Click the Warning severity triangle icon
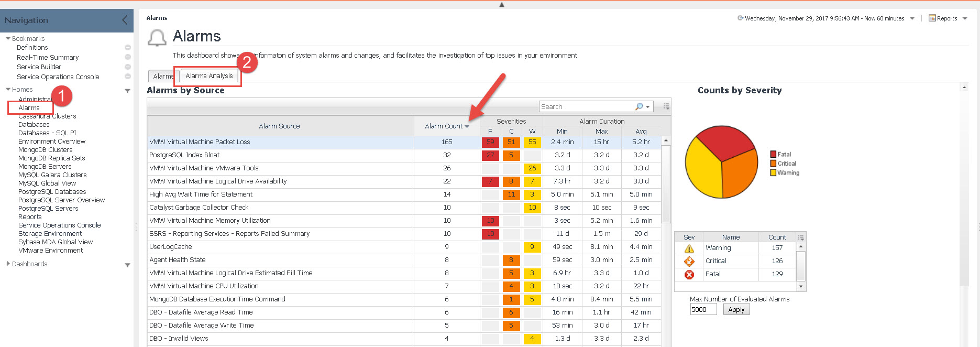The image size is (980, 347). (689, 248)
